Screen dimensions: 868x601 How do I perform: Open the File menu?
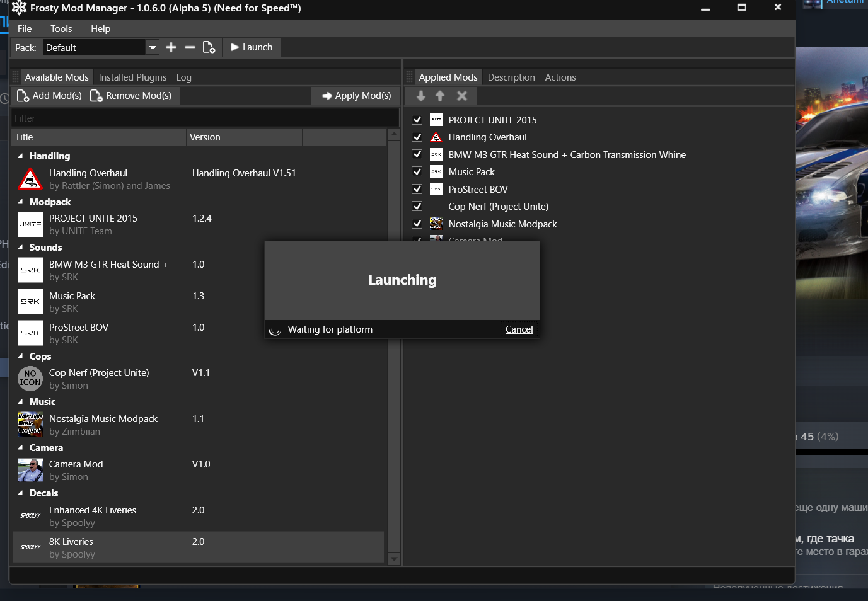click(x=25, y=29)
